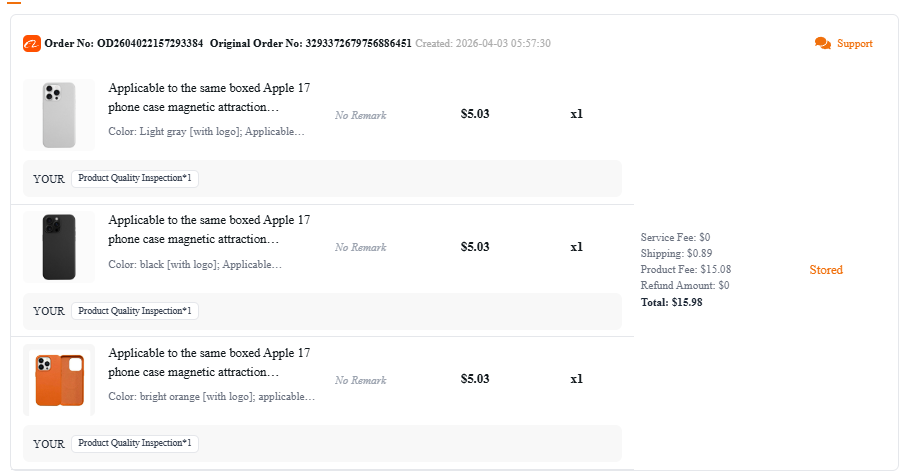Click the black case product title

pyautogui.click(x=209, y=230)
